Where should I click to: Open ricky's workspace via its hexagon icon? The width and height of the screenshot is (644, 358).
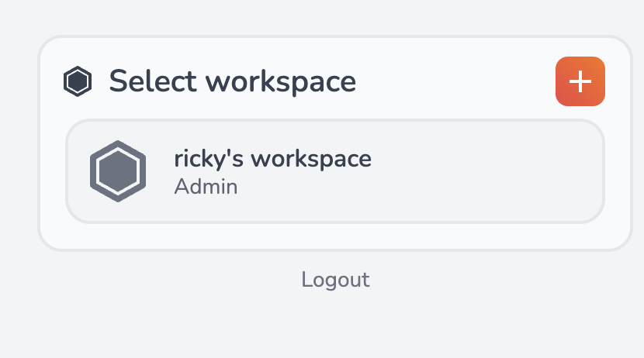point(118,171)
